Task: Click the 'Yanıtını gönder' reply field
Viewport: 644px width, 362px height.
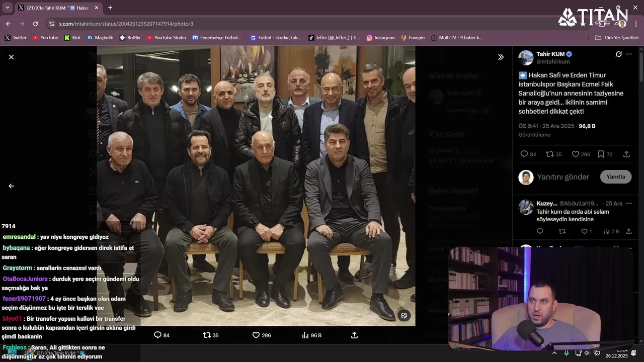Action: [x=563, y=177]
